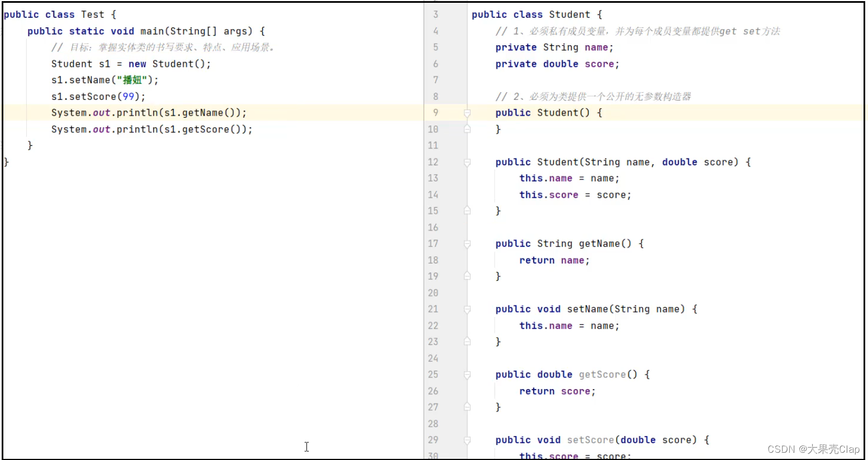This screenshot has width=868, height=460.
Task: Click 'this.score = score;' on line 14
Action: [575, 195]
